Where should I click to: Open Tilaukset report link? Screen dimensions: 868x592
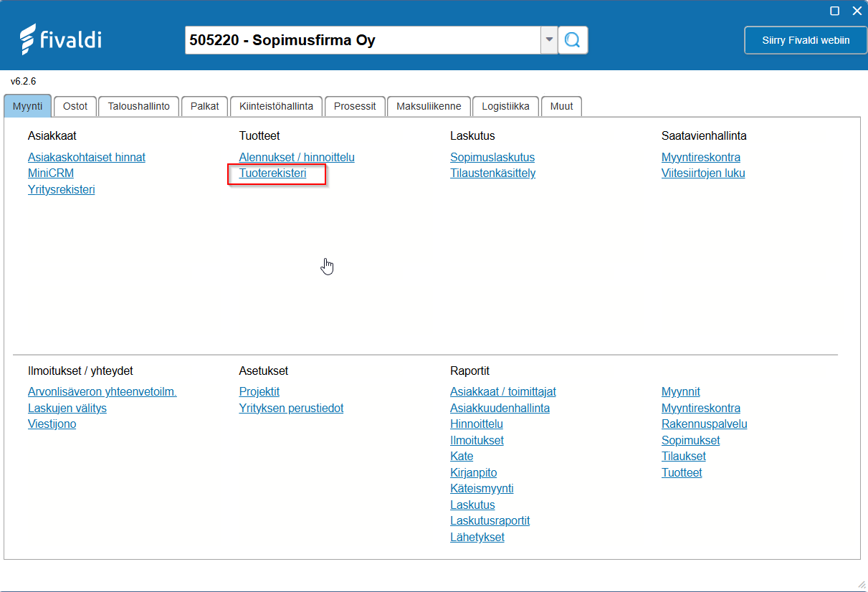[684, 456]
